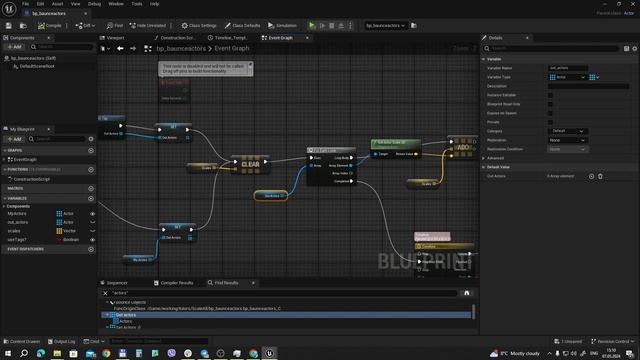This screenshot has height=360, width=640.
Task: Click Add button in Components panel
Action: pyautogui.click(x=14, y=47)
